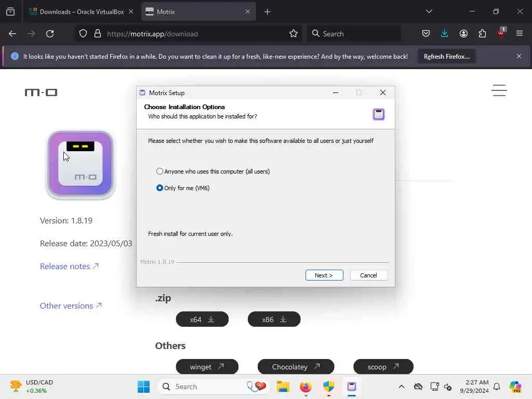The image size is (532, 399).
Task: Select 'Only for me (VM6)' radio option
Action: click(183, 188)
